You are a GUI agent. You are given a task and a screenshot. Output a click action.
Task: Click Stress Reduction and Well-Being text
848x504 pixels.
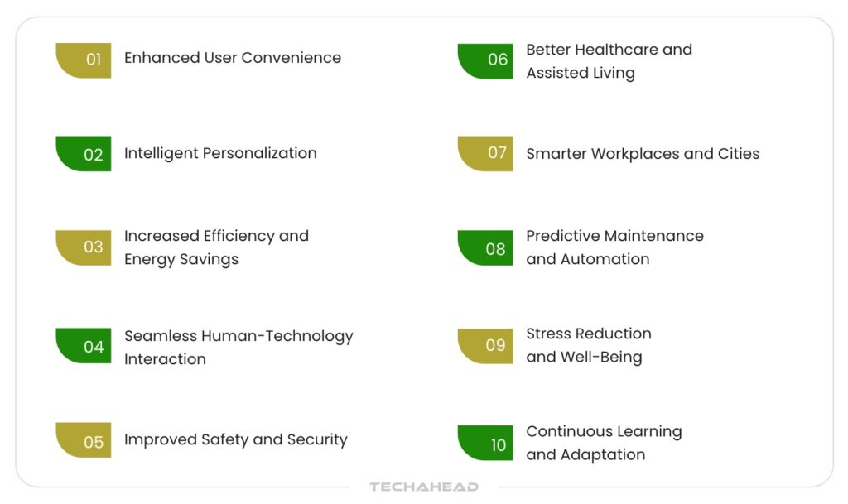588,345
